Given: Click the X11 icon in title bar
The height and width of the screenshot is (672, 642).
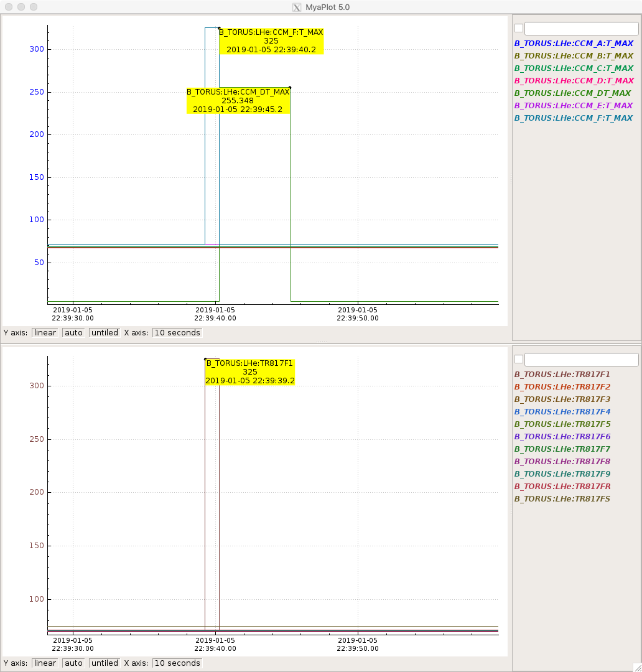Looking at the screenshot, I should coord(297,7).
